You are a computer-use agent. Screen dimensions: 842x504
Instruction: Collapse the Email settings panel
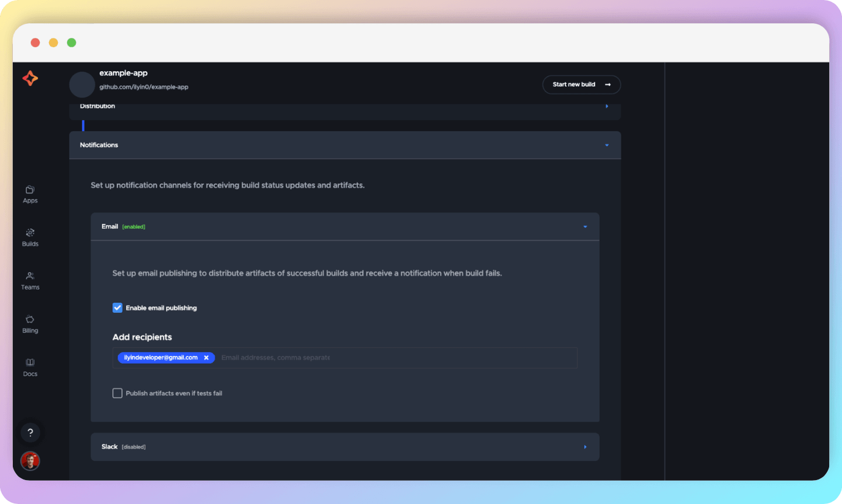pos(584,226)
